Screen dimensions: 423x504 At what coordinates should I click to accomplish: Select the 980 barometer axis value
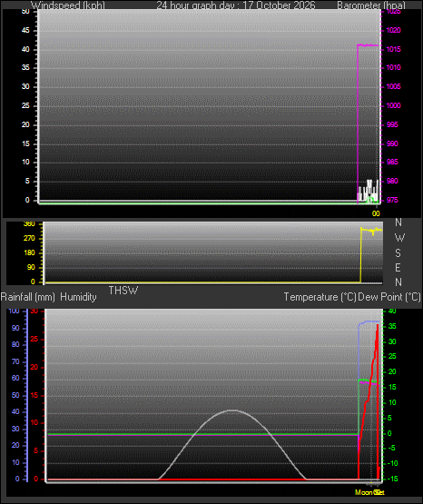point(392,181)
